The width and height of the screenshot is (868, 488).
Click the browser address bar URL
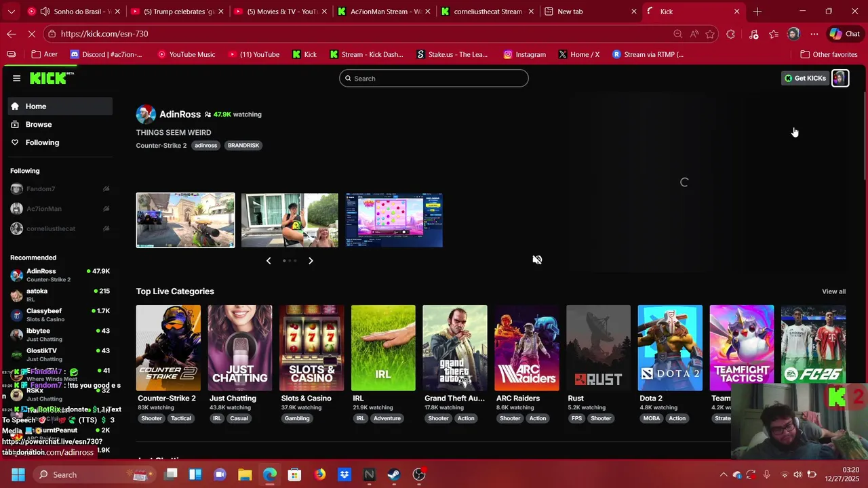point(104,34)
